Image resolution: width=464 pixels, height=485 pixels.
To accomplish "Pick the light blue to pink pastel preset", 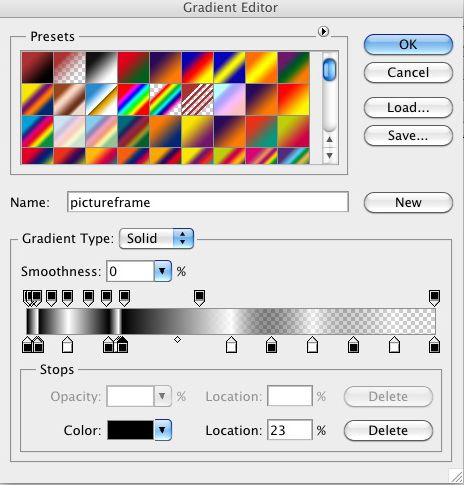I will 229,99.
